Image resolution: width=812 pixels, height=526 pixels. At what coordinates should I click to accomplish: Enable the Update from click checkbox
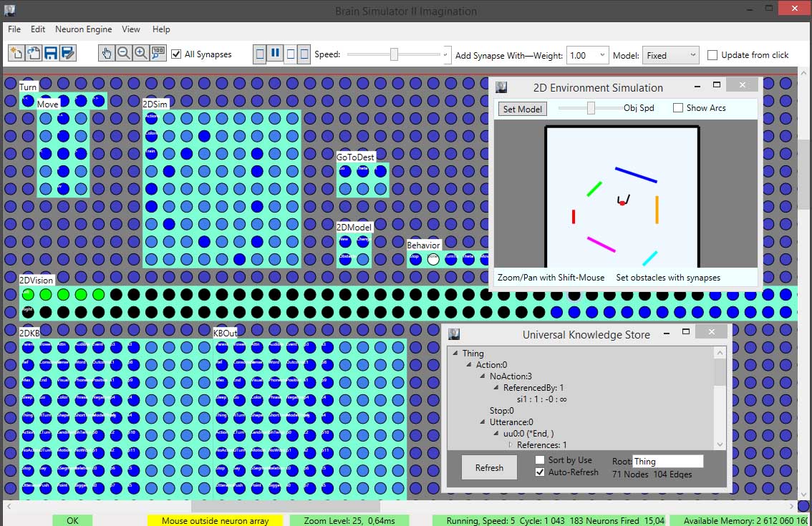pos(712,55)
